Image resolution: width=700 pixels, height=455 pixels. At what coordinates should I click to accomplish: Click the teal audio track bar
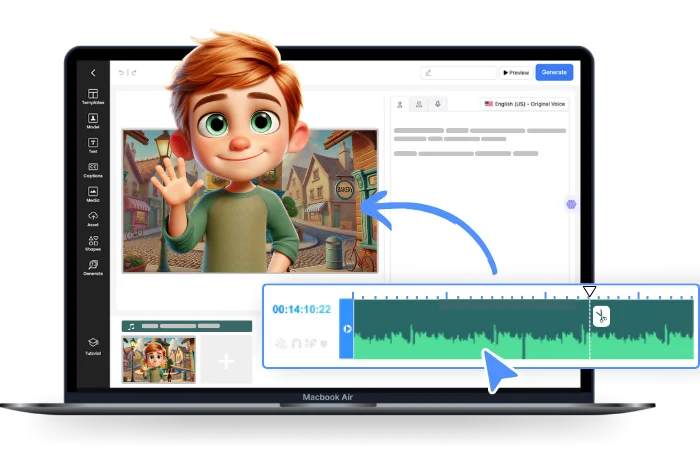click(187, 326)
